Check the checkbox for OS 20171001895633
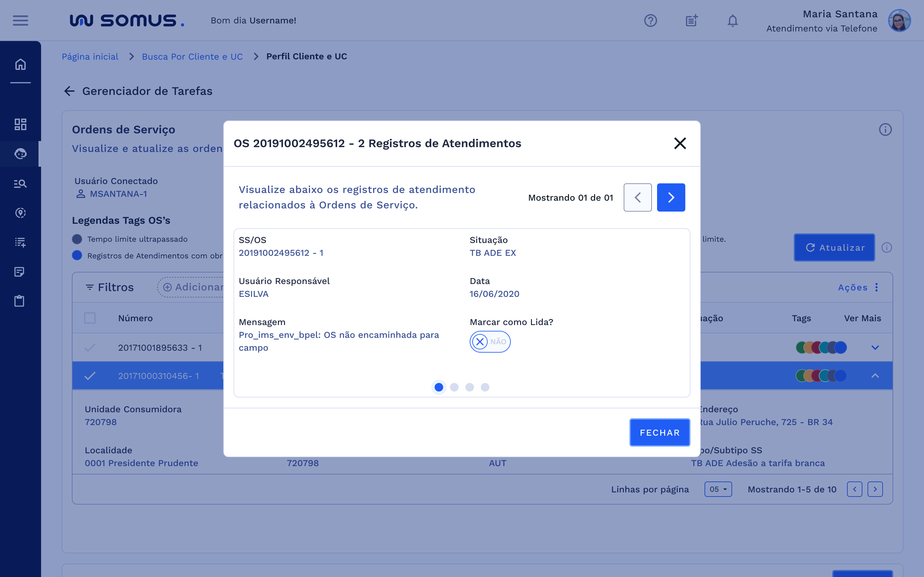 click(x=90, y=347)
